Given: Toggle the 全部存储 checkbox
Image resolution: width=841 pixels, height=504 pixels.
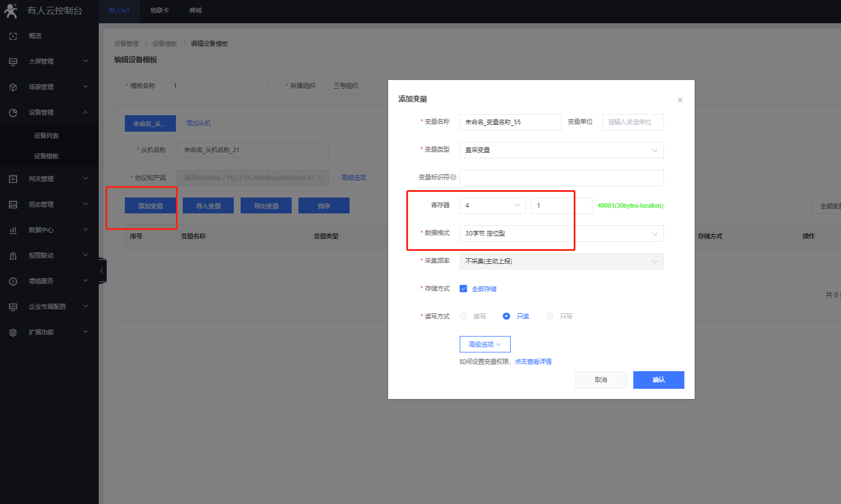Looking at the screenshot, I should pyautogui.click(x=464, y=289).
